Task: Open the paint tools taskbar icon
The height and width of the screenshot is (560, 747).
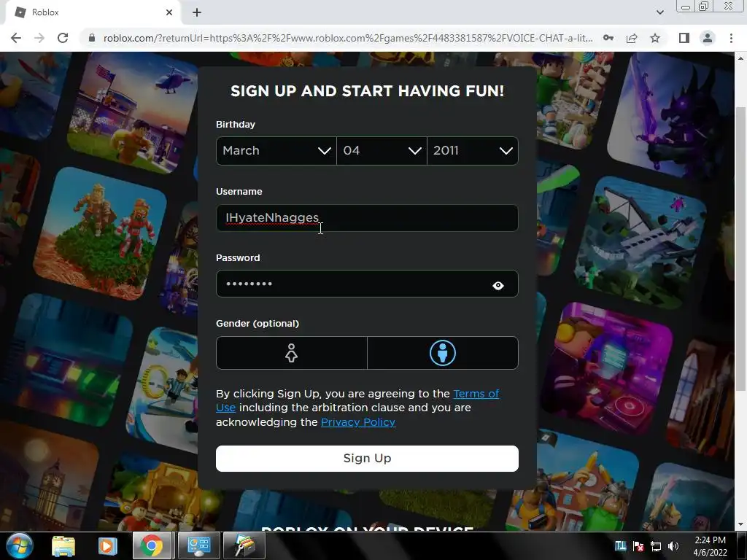Action: point(244,545)
